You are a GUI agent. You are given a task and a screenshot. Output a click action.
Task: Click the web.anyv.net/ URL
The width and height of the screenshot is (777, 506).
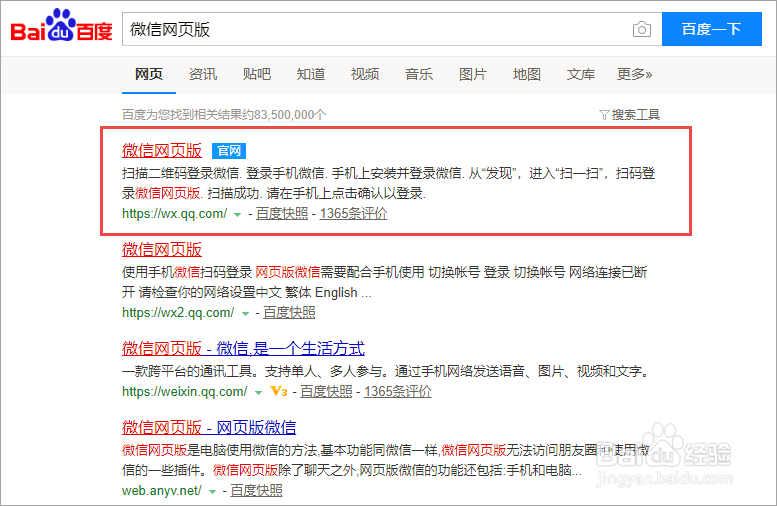pos(162,491)
